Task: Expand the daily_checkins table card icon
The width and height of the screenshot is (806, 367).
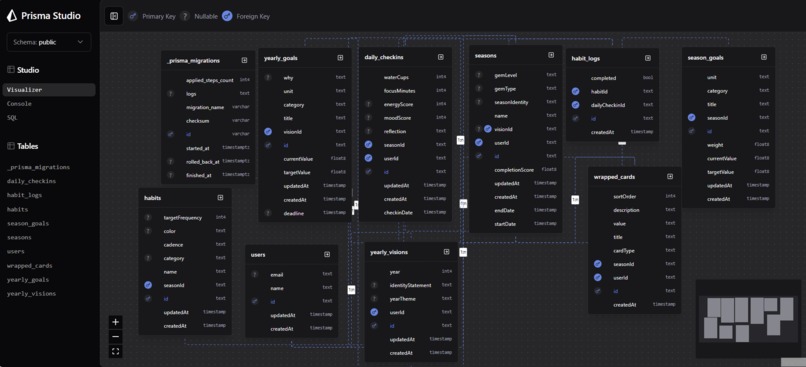Action: pyautogui.click(x=441, y=57)
